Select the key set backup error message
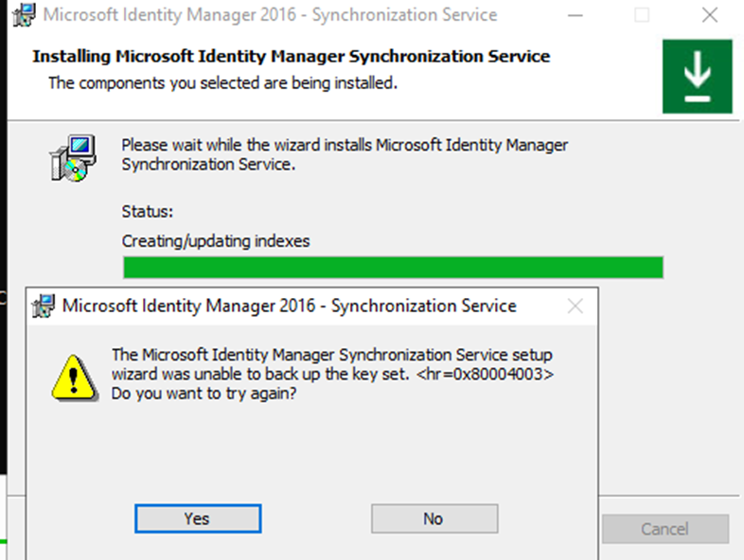The image size is (744, 560). (x=332, y=375)
